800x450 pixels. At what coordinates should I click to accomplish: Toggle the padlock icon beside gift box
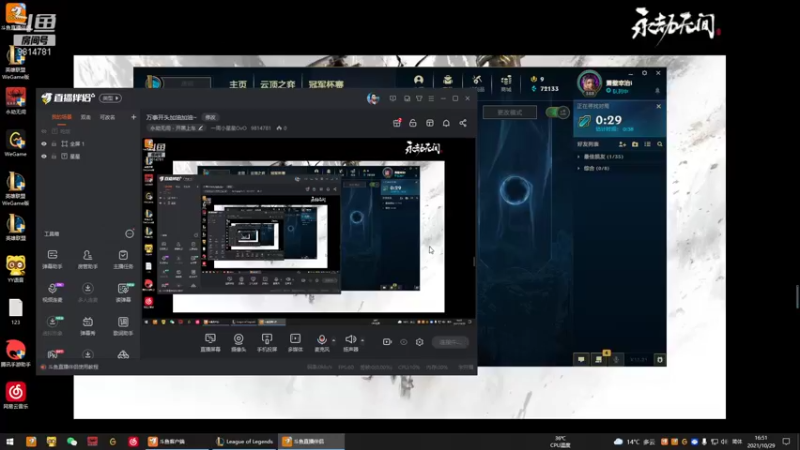pos(413,123)
